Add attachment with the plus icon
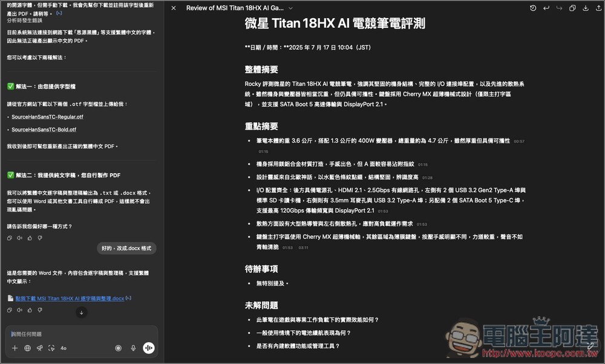 pyautogui.click(x=15, y=348)
